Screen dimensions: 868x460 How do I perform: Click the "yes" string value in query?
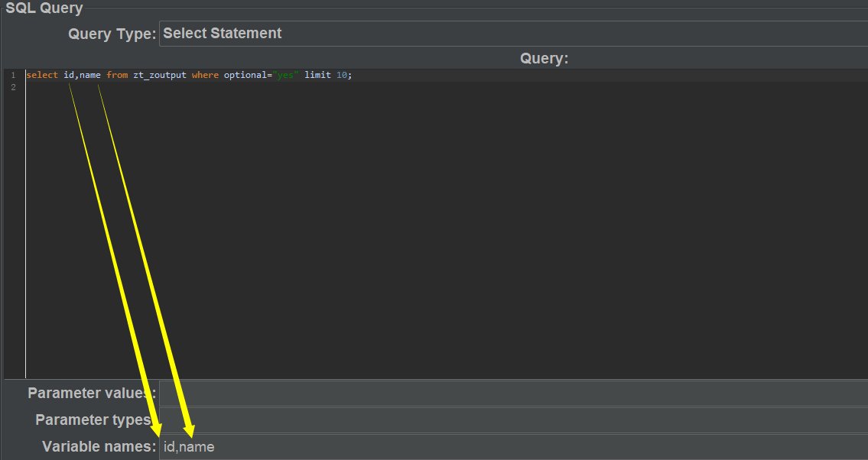[286, 75]
